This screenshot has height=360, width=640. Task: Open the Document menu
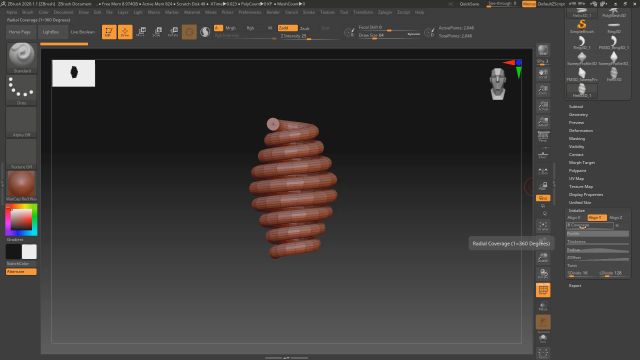[63, 12]
